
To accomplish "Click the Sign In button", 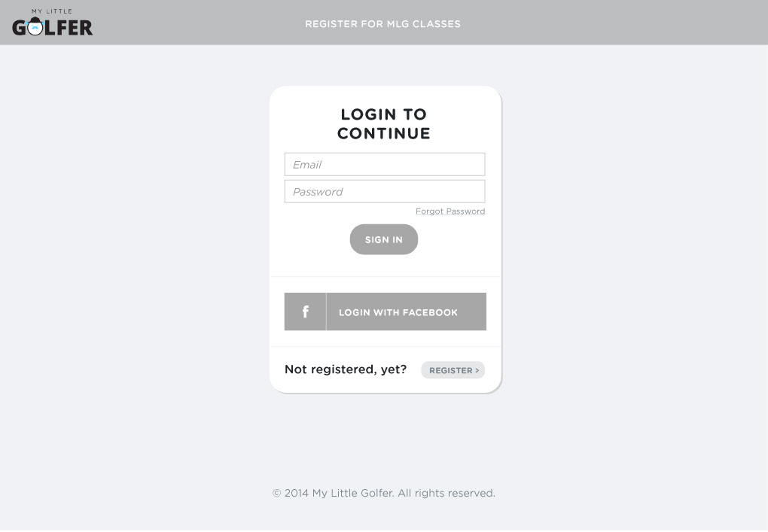I will click(x=384, y=239).
